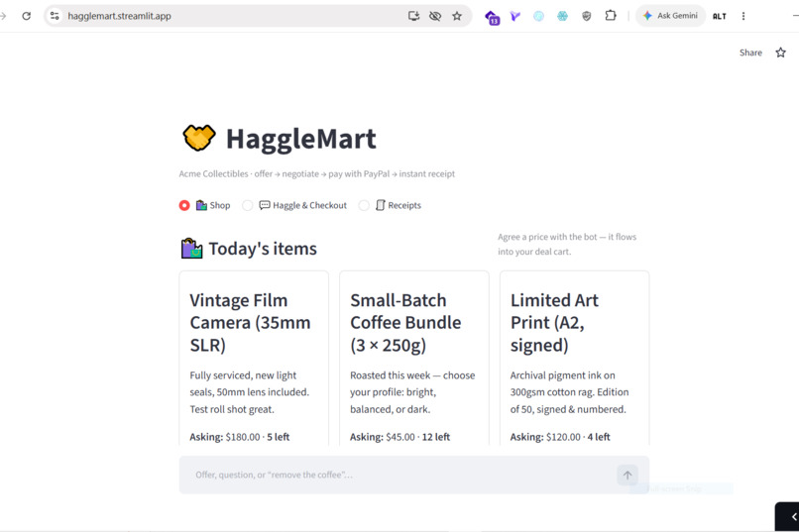Open the purple arrow-shaped extension icon
Viewport: 799px width, 532px height.
(515, 16)
